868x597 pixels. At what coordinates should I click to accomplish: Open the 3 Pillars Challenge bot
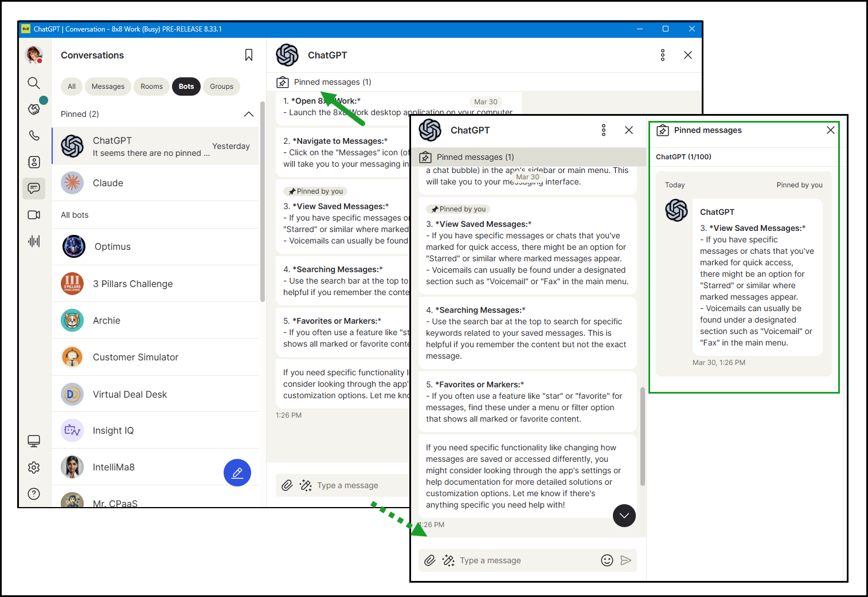pos(155,284)
